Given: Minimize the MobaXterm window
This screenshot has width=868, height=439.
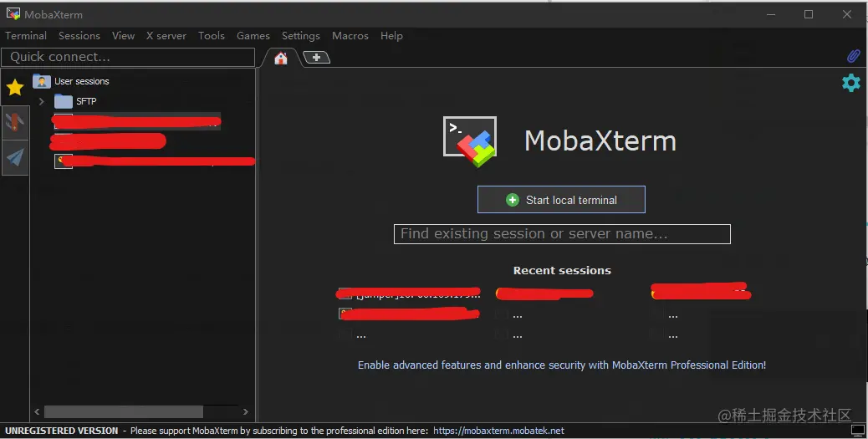Looking at the screenshot, I should (x=770, y=14).
